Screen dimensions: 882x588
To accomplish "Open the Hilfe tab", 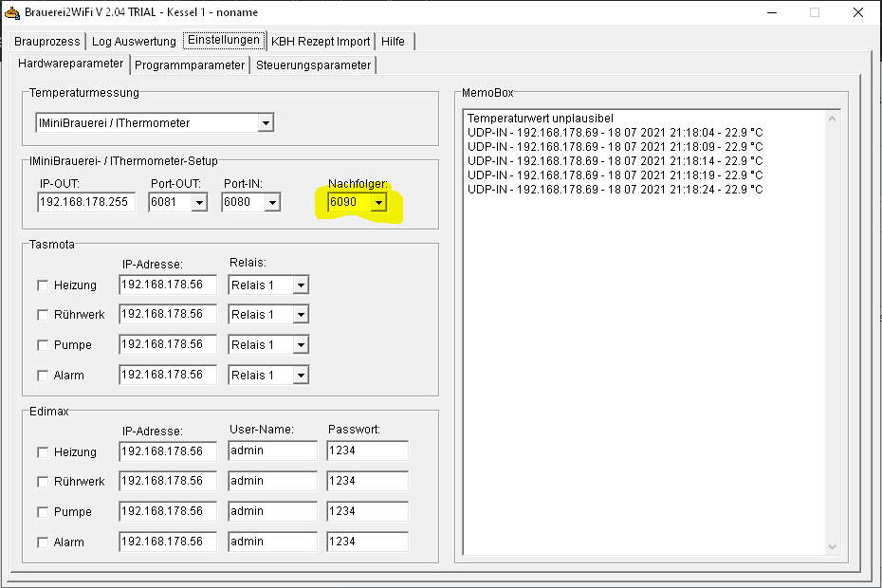I will (393, 42).
